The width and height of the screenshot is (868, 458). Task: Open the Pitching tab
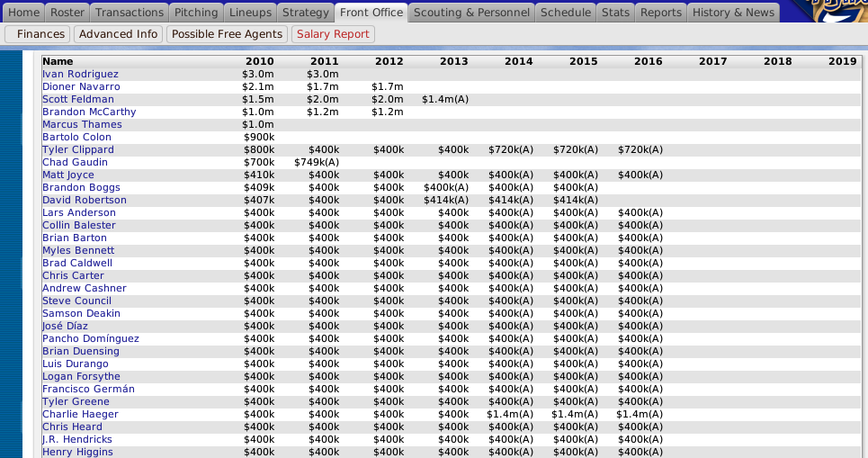pos(196,13)
